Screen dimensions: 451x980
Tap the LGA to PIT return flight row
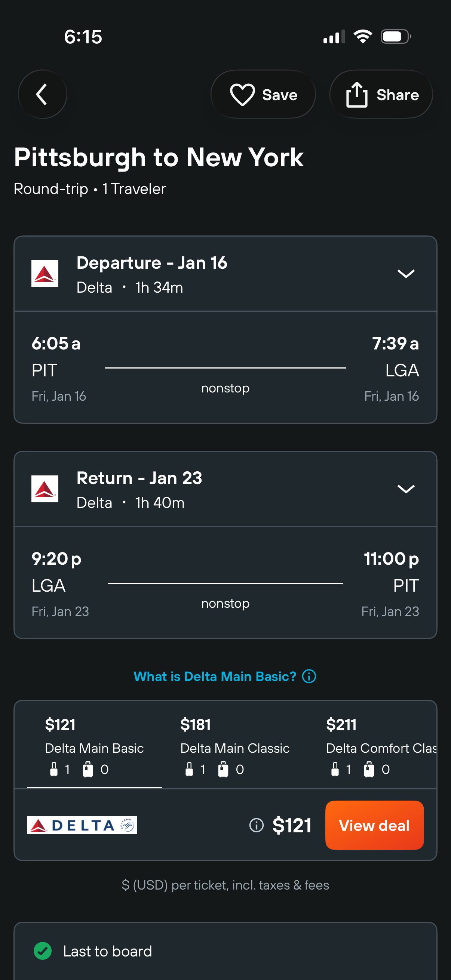[x=225, y=583]
